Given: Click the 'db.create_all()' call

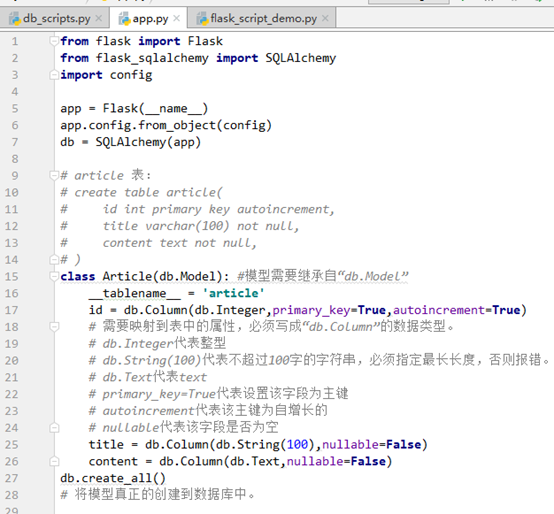Looking at the screenshot, I should (x=113, y=478).
